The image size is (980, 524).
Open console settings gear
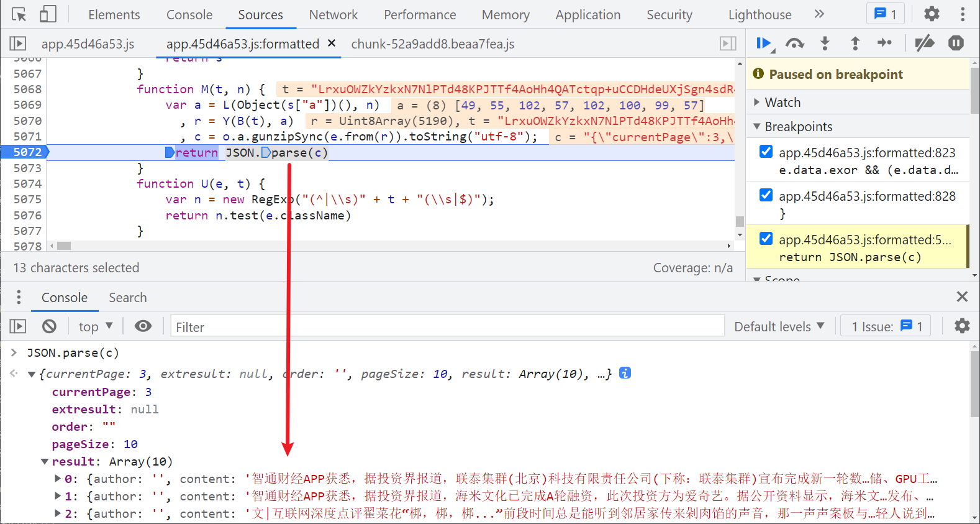(961, 326)
